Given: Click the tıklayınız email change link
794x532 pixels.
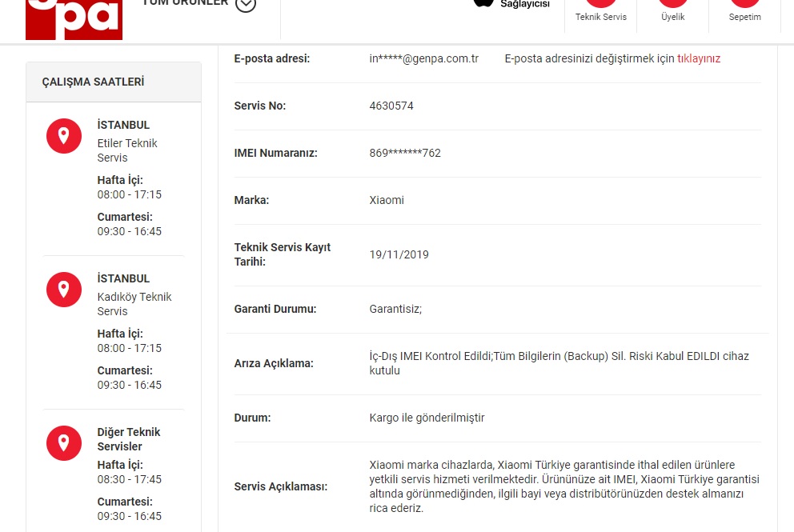Looking at the screenshot, I should (698, 58).
